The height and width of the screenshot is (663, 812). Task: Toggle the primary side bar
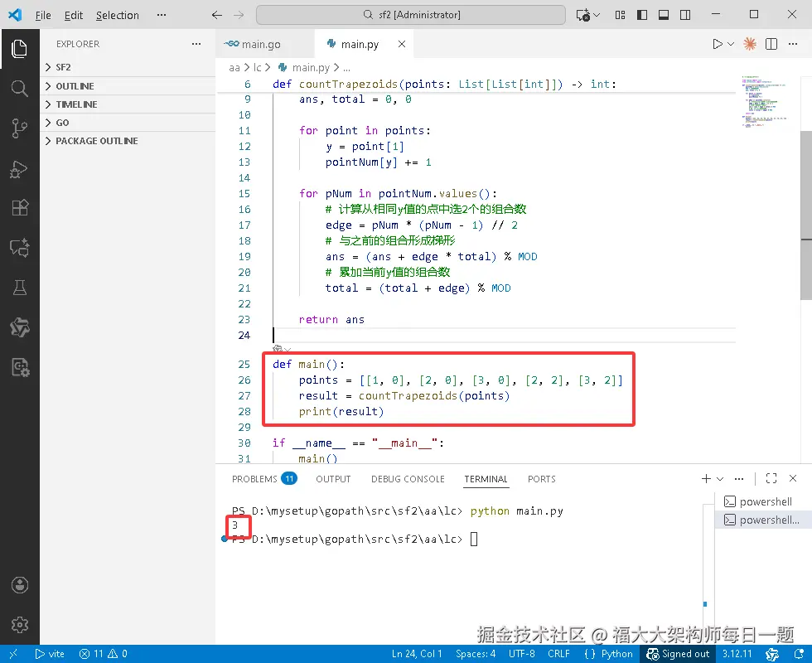(x=642, y=15)
